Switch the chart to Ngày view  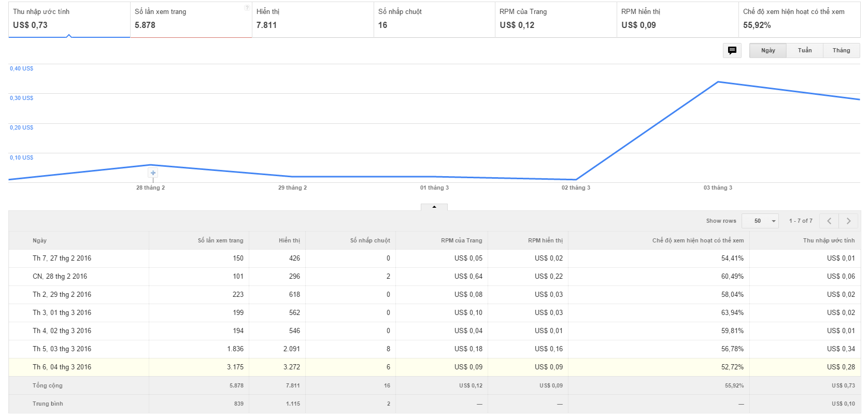click(768, 50)
